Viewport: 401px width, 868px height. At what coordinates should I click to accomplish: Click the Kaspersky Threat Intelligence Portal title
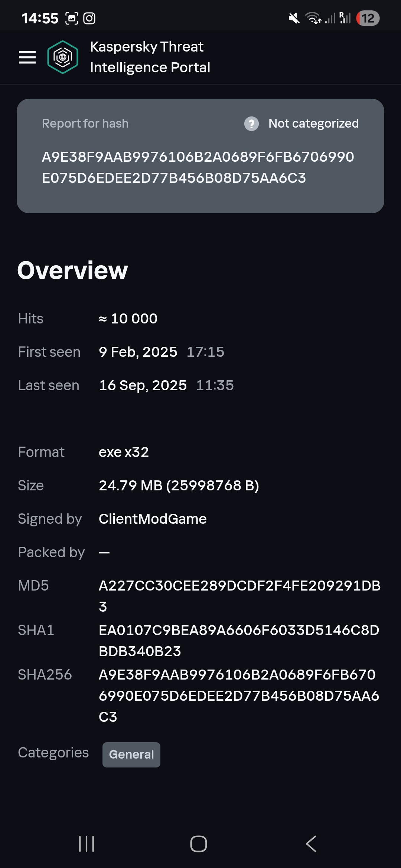150,57
